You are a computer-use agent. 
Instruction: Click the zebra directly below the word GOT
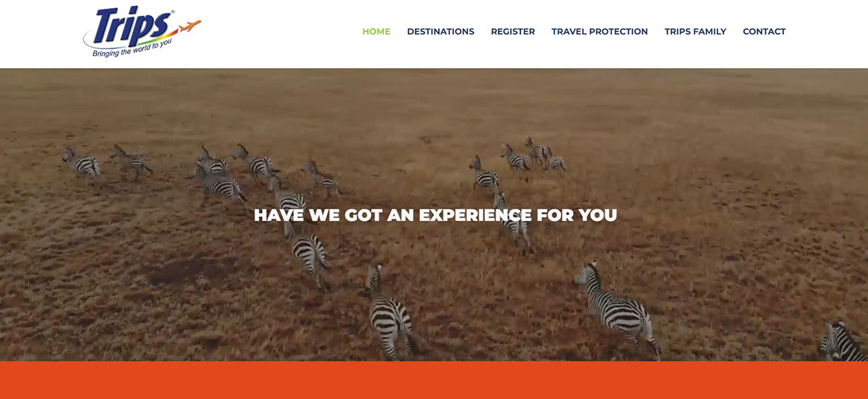pyautogui.click(x=392, y=311)
